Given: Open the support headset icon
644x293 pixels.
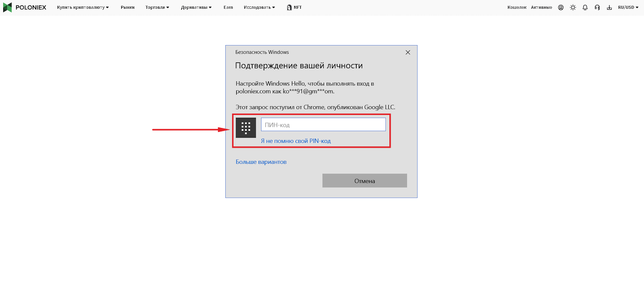Looking at the screenshot, I should [597, 7].
